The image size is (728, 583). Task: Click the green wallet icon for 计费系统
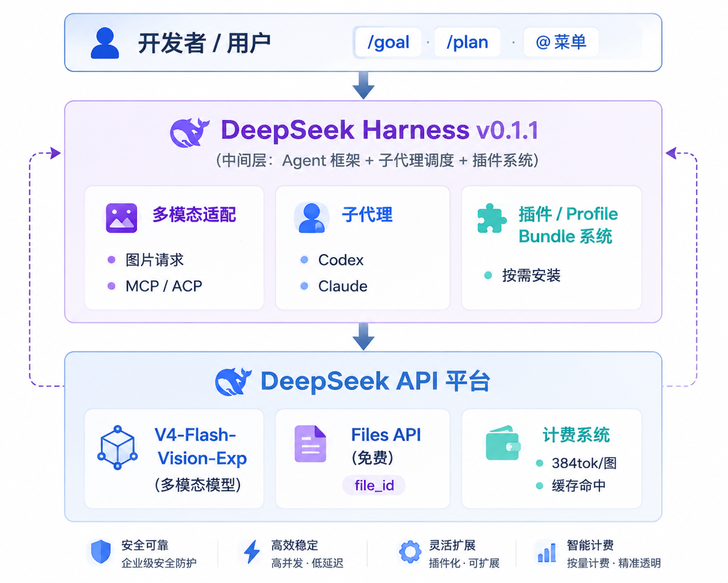pos(503,443)
